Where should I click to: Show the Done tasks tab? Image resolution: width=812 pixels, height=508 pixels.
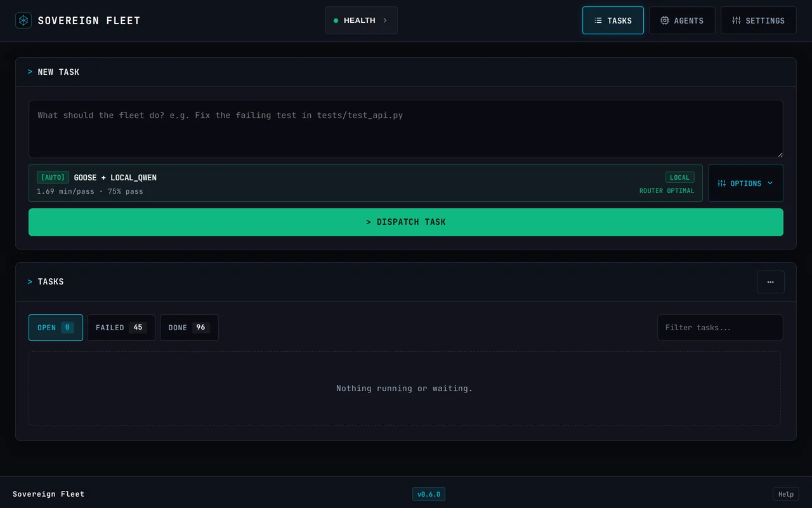click(x=189, y=328)
